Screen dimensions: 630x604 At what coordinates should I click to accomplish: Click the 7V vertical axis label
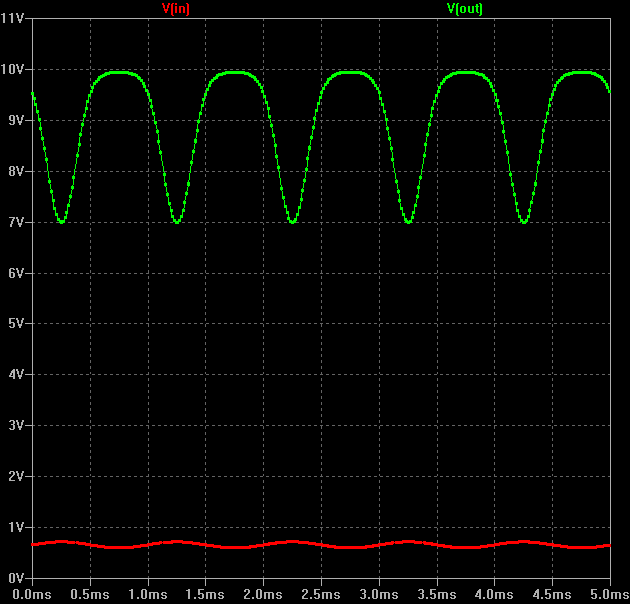[x=16, y=222]
